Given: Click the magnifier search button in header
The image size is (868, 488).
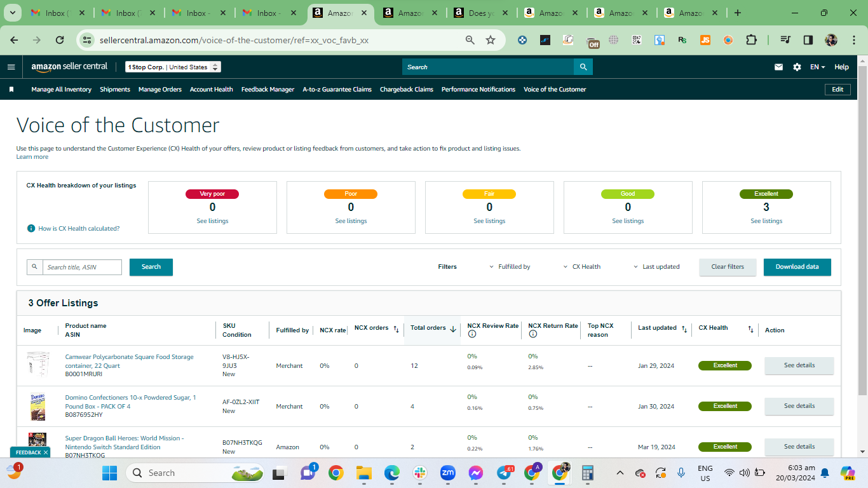Looking at the screenshot, I should [x=583, y=67].
